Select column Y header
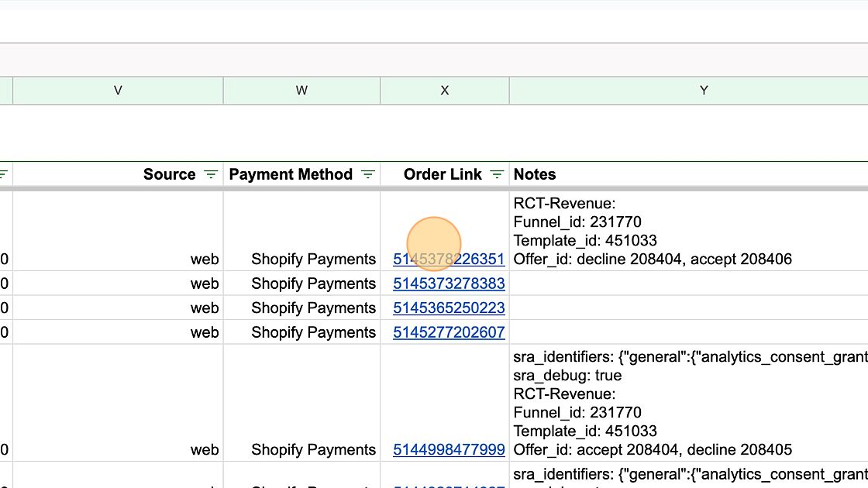The width and height of the screenshot is (868, 488). click(703, 91)
